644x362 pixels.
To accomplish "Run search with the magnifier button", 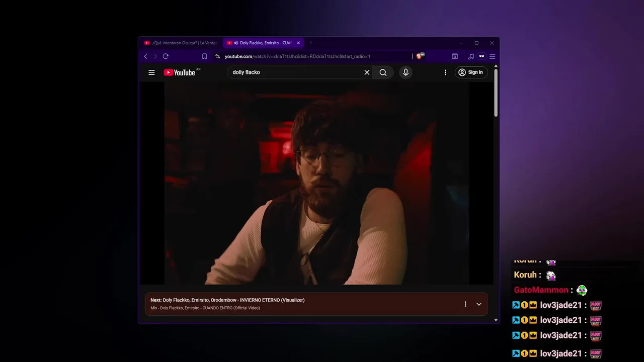I will click(383, 72).
